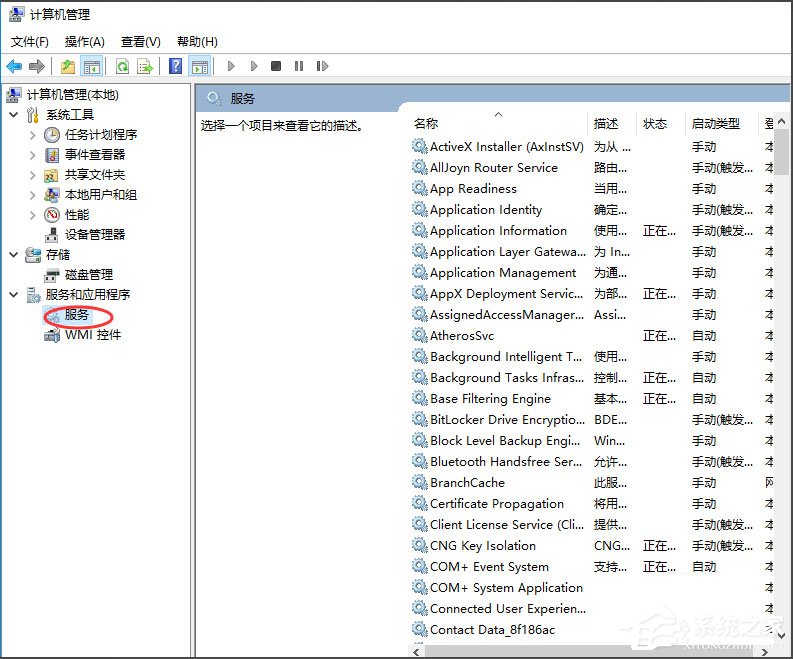Click the Forward arrow toolbar icon
The width and height of the screenshot is (793, 659).
pos(37,66)
